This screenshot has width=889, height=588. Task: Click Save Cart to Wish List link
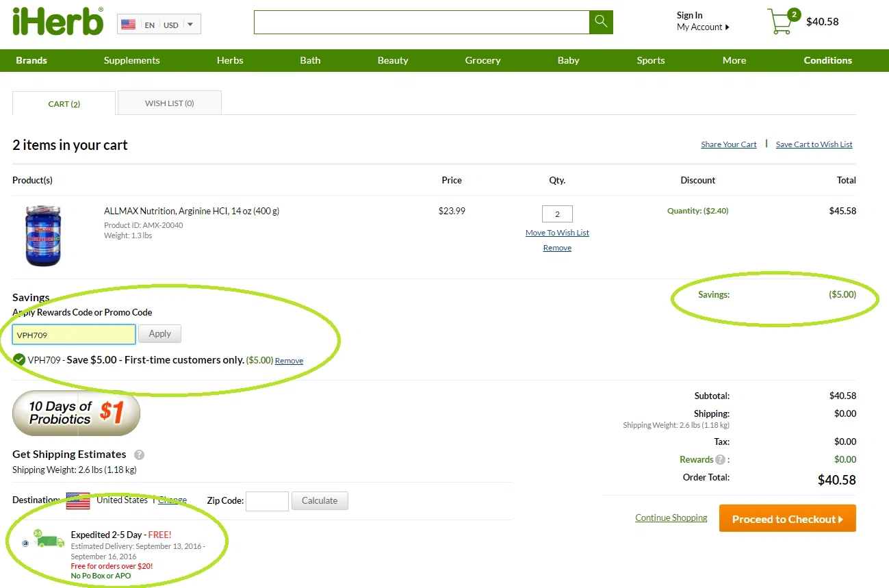click(814, 144)
